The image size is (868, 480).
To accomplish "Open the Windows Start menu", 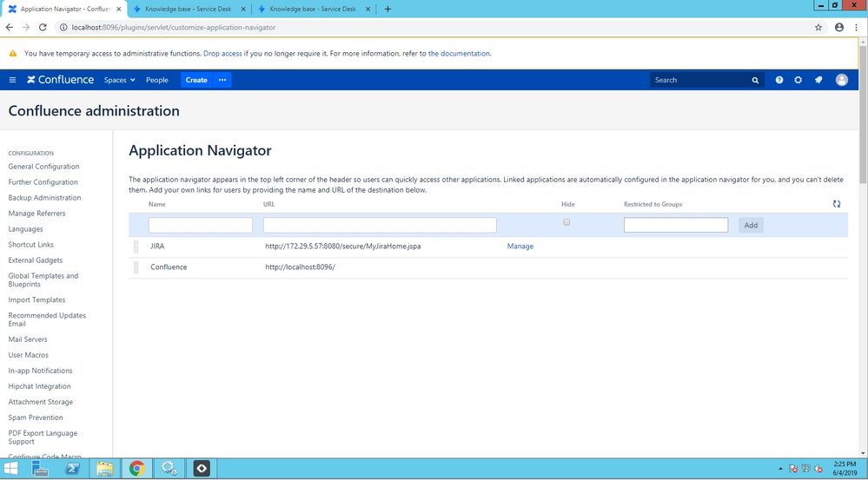I will click(10, 469).
